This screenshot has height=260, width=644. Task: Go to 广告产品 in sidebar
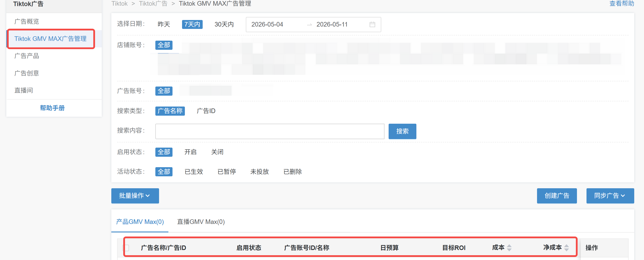26,56
